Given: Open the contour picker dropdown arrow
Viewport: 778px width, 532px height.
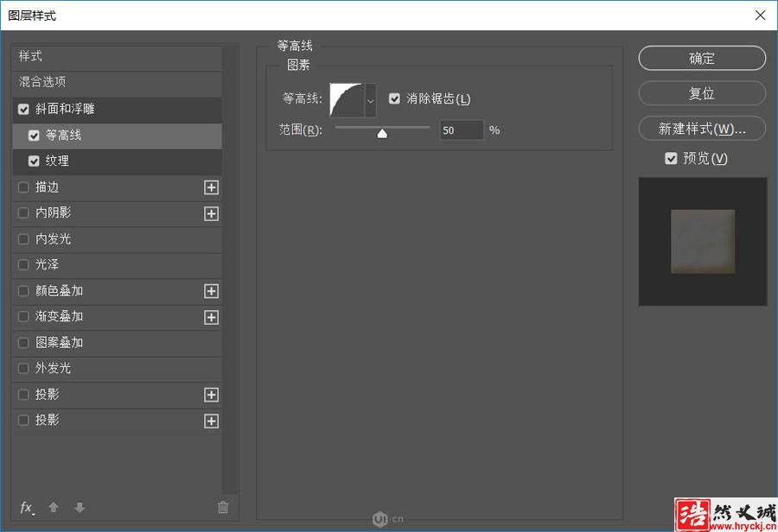Looking at the screenshot, I should (370, 101).
